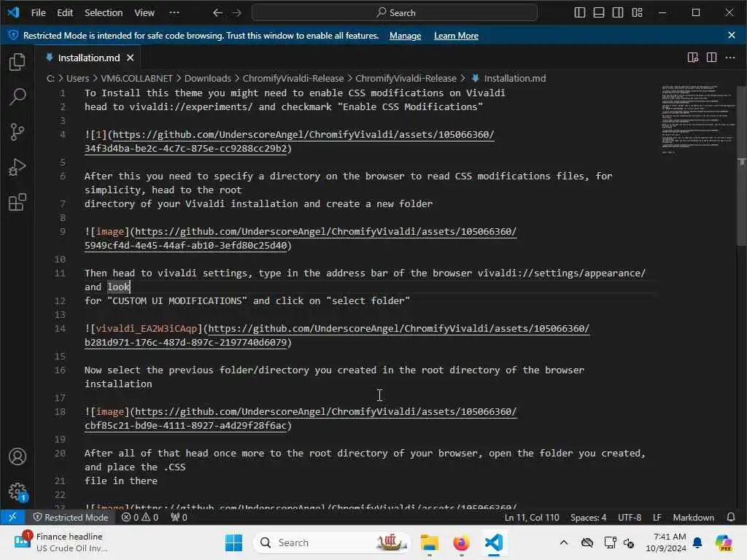Click Restricted Mode status bar item
Screen dimensions: 747x560
[x=71, y=517]
